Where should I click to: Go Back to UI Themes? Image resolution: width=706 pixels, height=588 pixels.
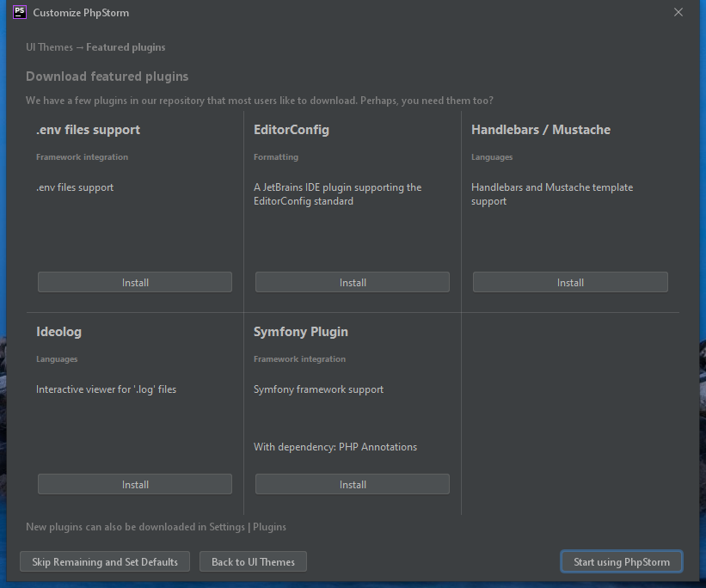coord(253,562)
